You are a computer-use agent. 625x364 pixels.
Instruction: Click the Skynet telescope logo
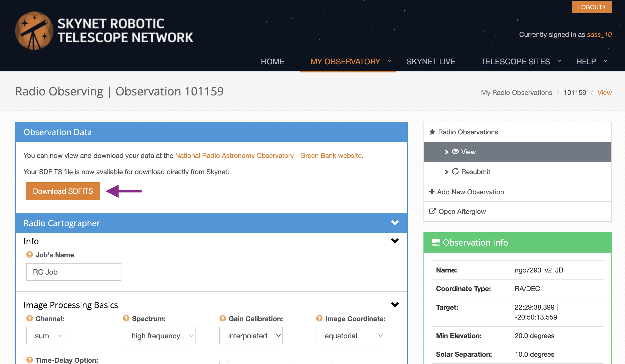click(34, 31)
